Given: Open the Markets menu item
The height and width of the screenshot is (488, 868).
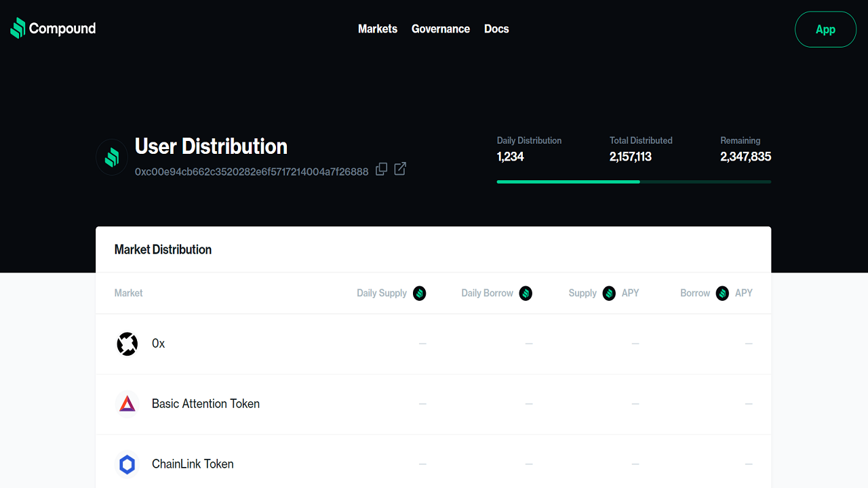Looking at the screenshot, I should tap(378, 29).
